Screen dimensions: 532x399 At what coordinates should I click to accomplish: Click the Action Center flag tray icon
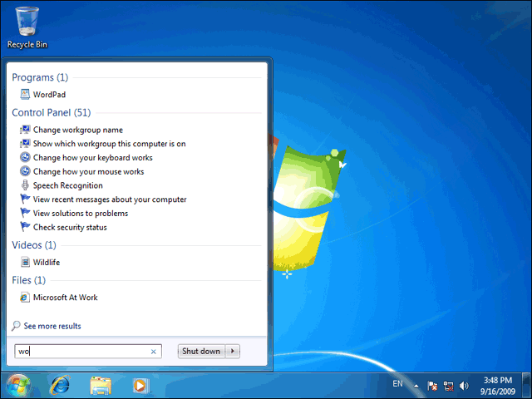pyautogui.click(x=432, y=386)
